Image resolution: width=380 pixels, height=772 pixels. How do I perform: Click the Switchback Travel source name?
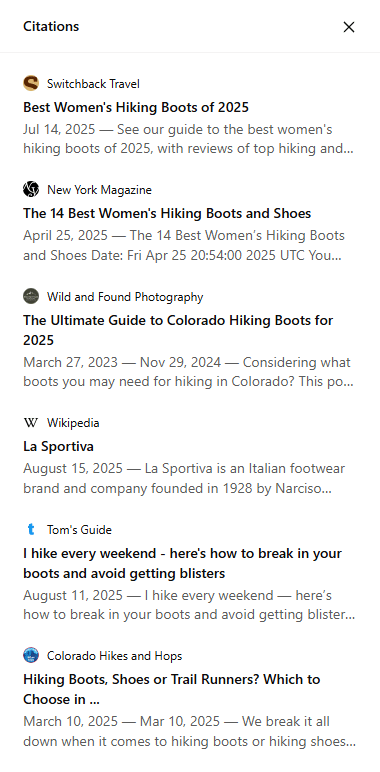coord(93,84)
